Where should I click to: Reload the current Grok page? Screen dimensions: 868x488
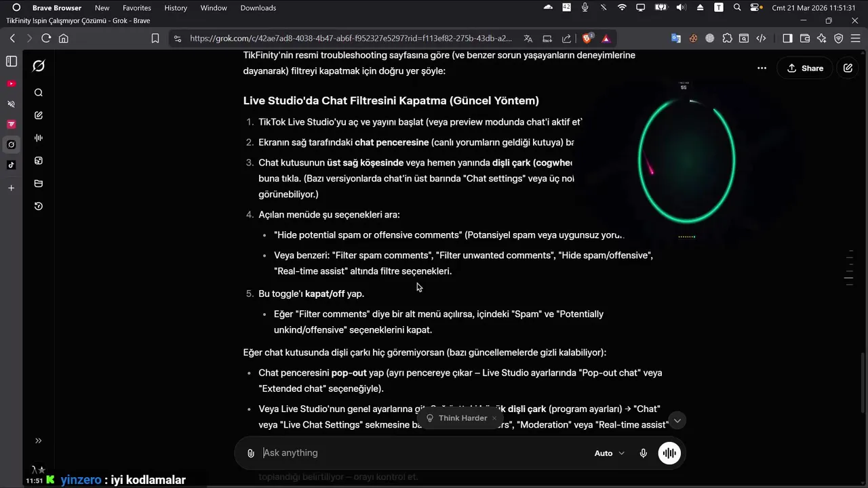(46, 39)
